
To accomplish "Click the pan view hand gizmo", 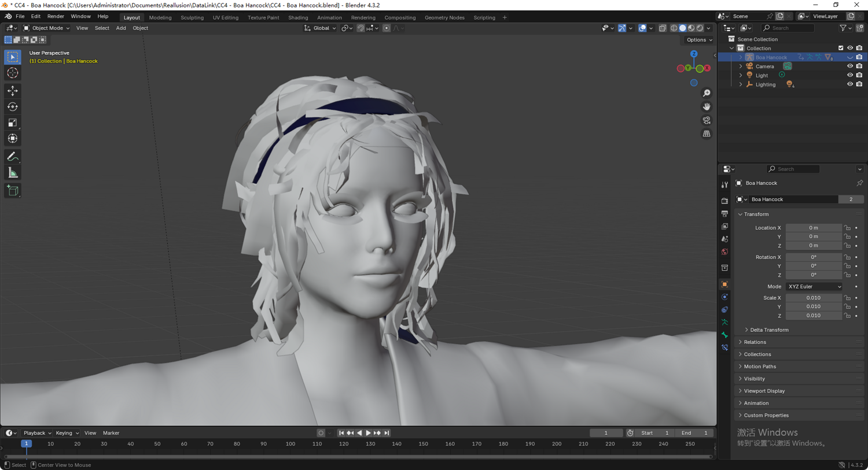I will (707, 106).
